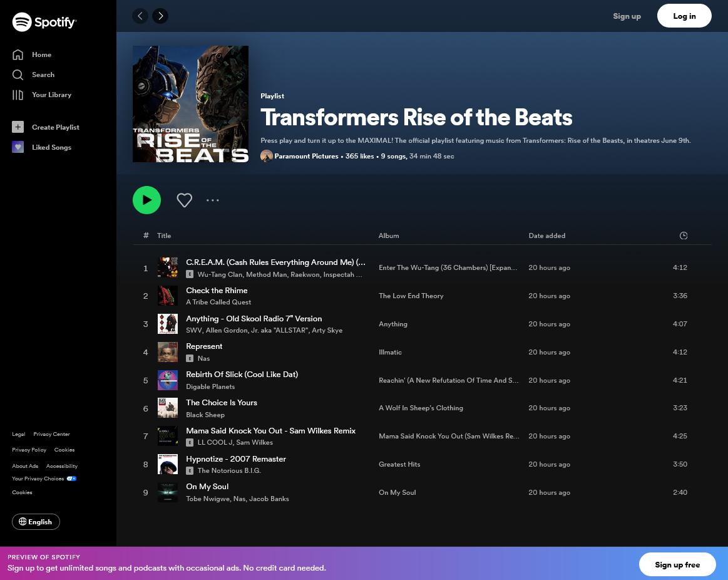Open Black Sheep artist link
728x580 pixels.
coord(205,415)
